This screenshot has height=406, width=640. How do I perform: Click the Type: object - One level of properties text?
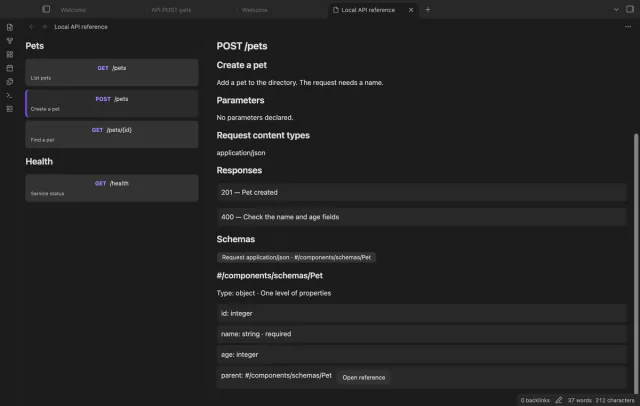273,293
